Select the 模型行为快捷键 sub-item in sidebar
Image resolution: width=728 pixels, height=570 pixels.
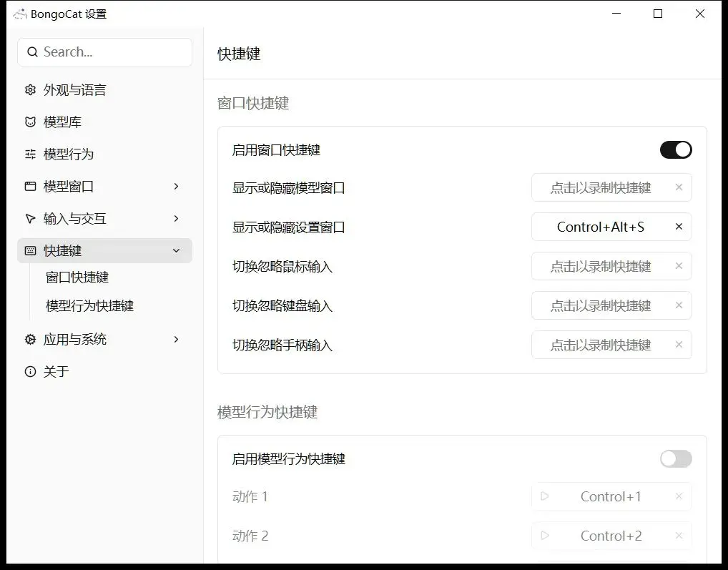[89, 306]
